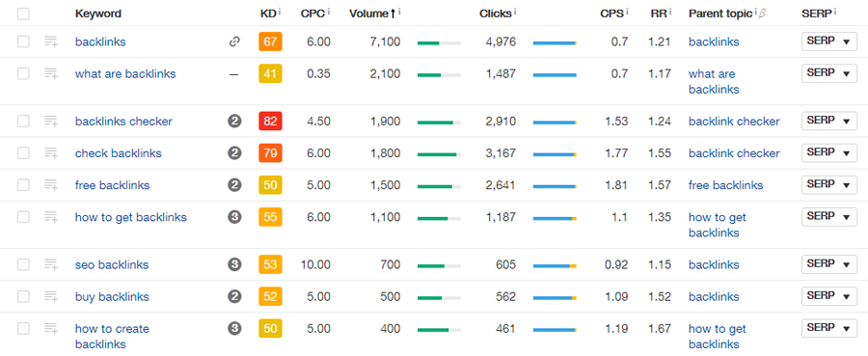Tick the select-all checkbox in header
The height and width of the screenshot is (356, 868).
point(23,14)
